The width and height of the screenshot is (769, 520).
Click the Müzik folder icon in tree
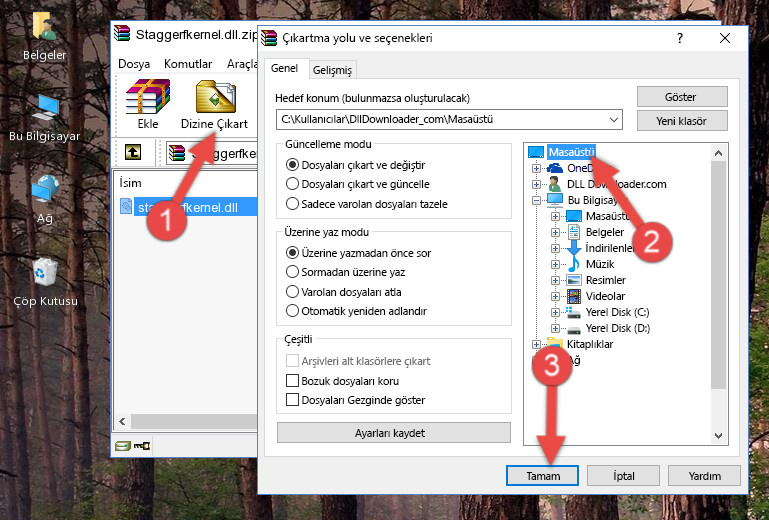(573, 264)
